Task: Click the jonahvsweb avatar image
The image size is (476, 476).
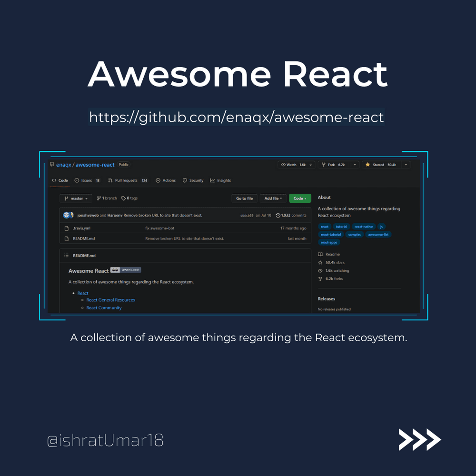Action: [x=67, y=215]
